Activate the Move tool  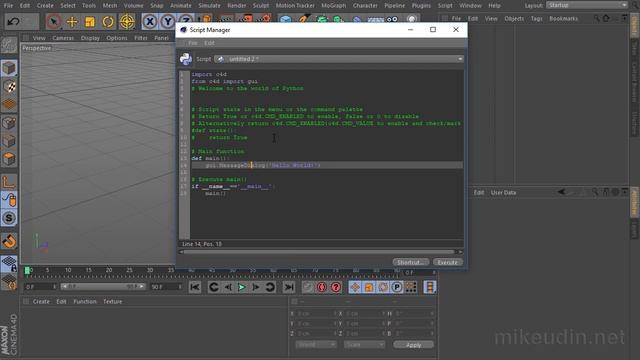72,22
